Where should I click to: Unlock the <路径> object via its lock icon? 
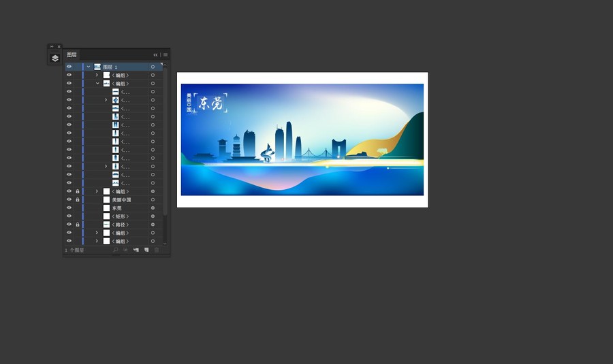[78, 225]
